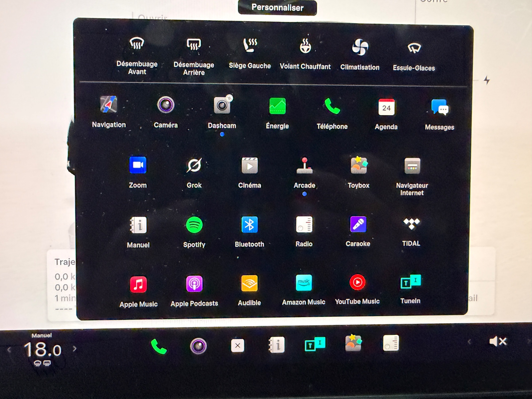Open Spotify from app grid

point(194,225)
